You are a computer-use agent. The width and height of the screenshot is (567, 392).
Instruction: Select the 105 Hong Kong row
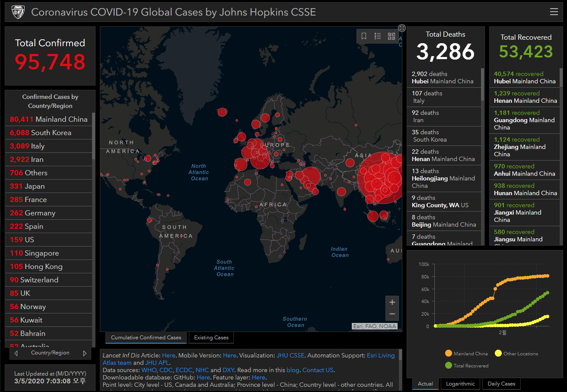[x=49, y=266]
